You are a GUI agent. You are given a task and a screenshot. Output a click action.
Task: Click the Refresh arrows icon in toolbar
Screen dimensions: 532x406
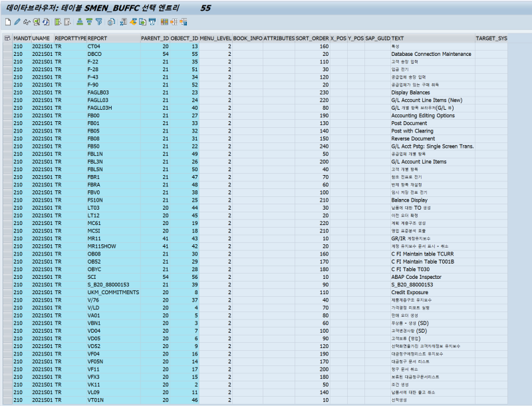[x=46, y=22]
